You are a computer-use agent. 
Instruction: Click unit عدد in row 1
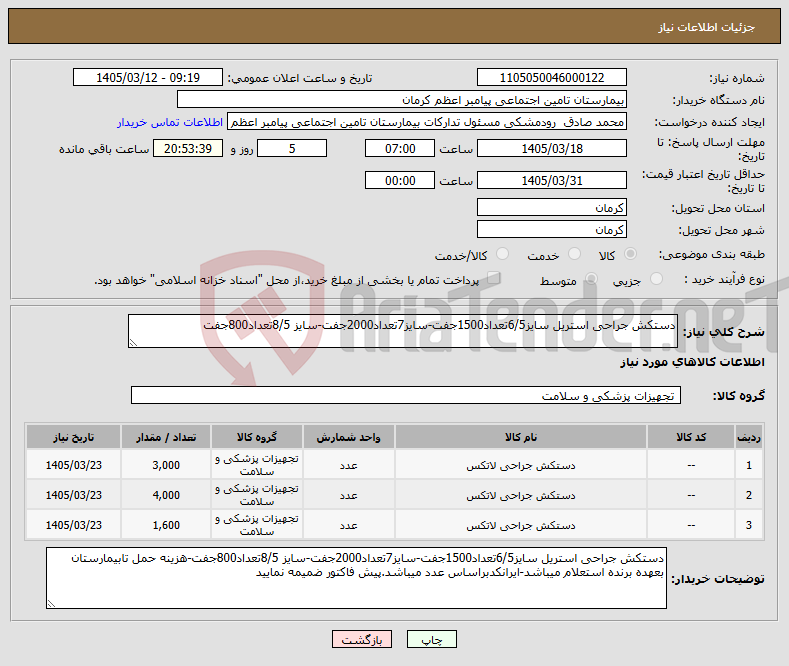(x=348, y=465)
